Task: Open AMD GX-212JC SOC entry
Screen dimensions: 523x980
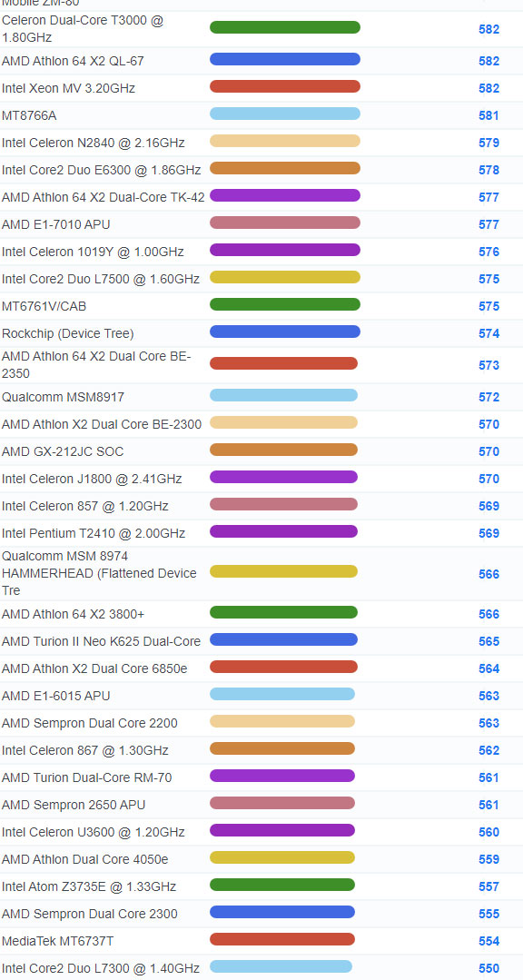Action: [63, 452]
